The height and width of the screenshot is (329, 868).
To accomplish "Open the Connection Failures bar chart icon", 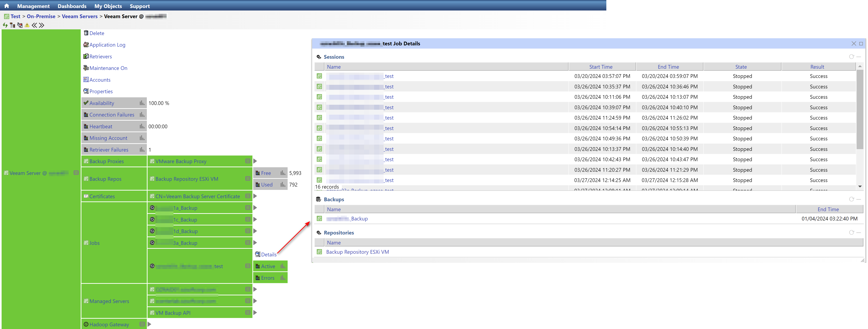I will tap(142, 115).
